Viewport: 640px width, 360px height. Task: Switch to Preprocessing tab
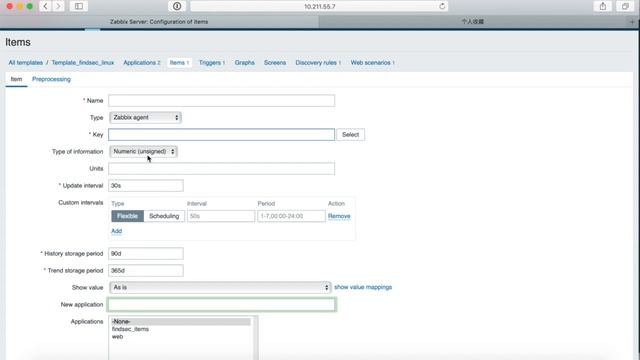51,79
